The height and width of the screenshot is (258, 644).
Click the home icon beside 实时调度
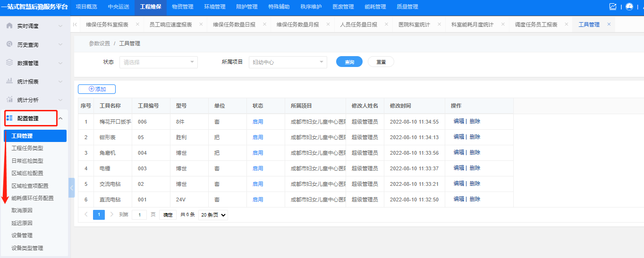click(9, 25)
